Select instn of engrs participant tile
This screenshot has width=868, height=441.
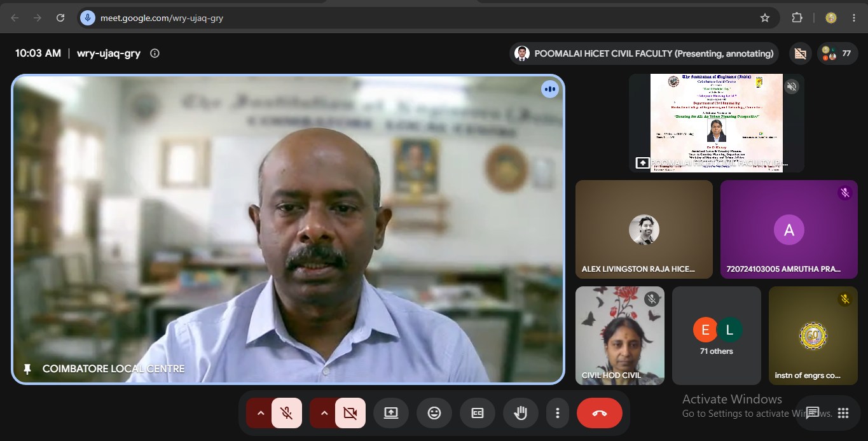[813, 335]
